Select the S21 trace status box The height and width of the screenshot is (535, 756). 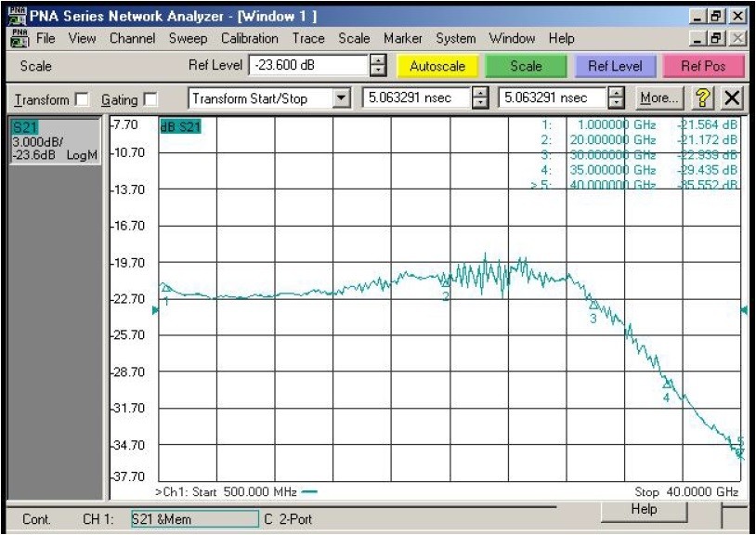click(55, 141)
